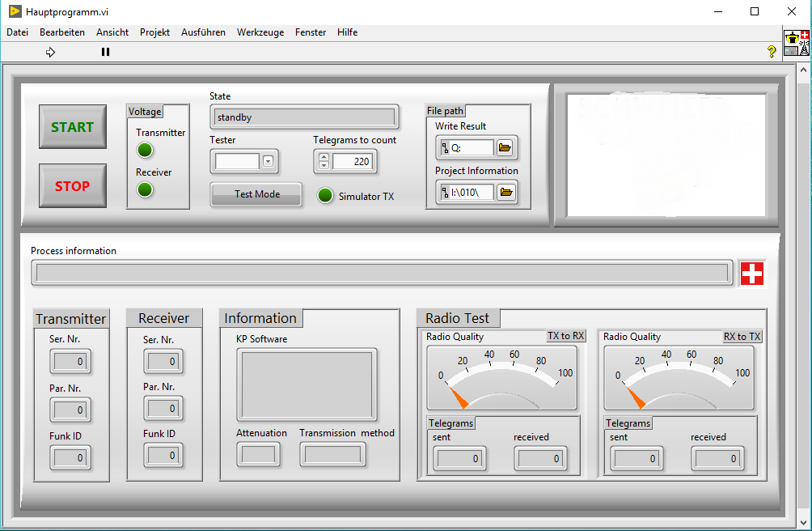Maximize the Hauptprogramm.vi window
Screen dimensions: 812x531
point(755,11)
